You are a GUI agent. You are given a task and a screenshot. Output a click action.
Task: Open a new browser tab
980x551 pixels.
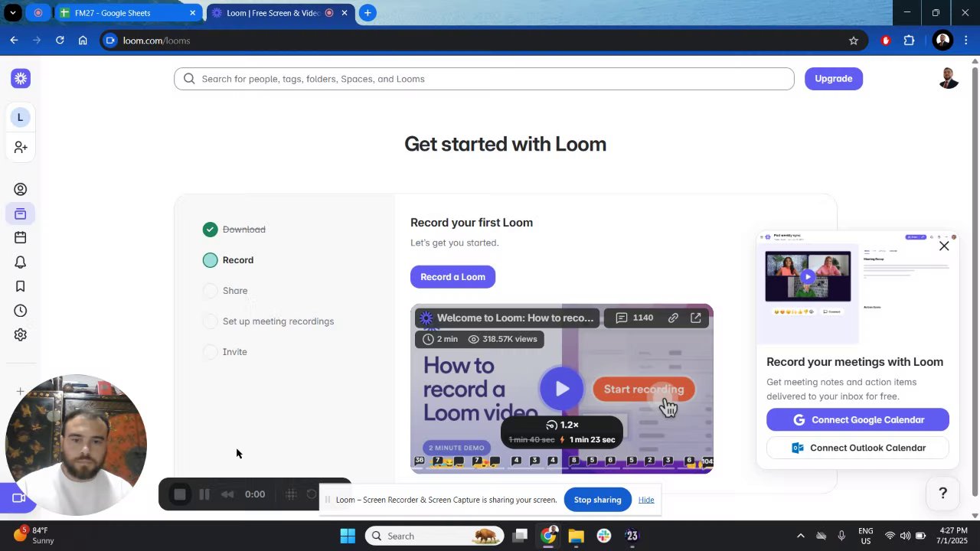coord(367,13)
